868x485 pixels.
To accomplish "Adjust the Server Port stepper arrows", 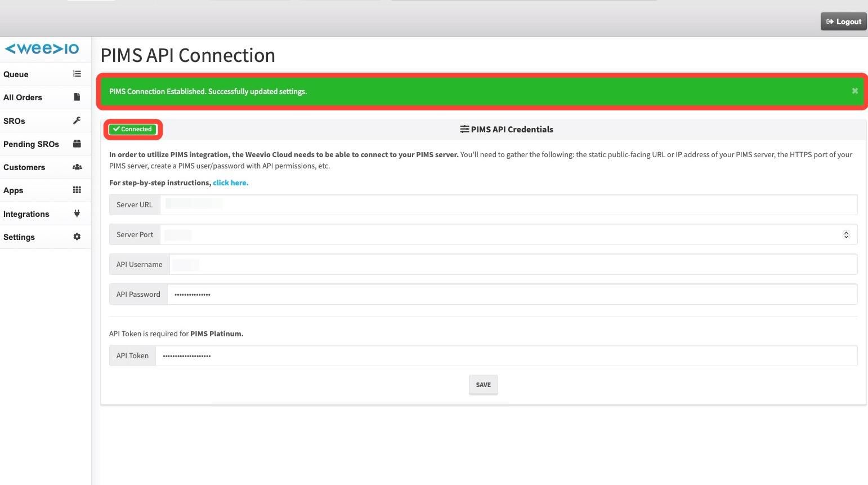I will tap(845, 234).
